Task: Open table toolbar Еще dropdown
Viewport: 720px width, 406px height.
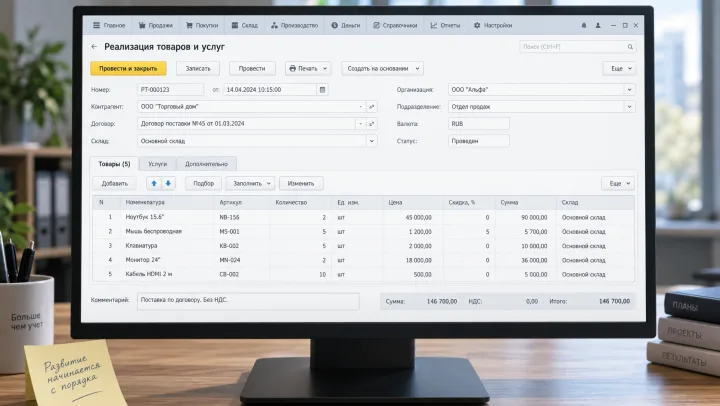Action: point(618,183)
